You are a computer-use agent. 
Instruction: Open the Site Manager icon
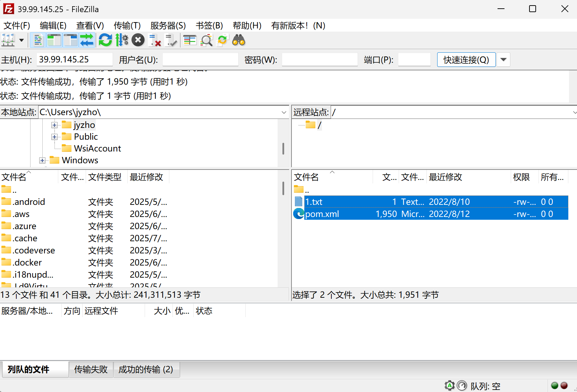pos(8,40)
